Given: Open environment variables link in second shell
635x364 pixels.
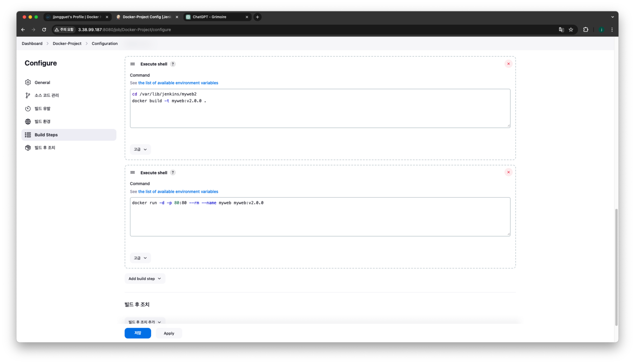Looking at the screenshot, I should 178,192.
